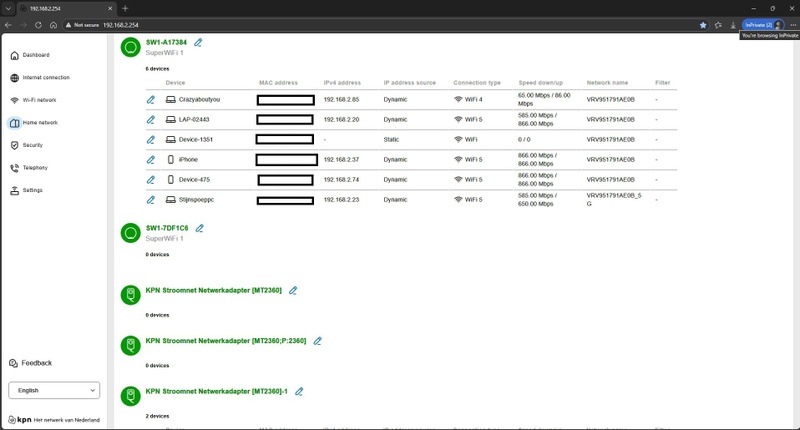Edit the LAP-02443 device entry
Screen dimensions: 800x430
(151, 120)
